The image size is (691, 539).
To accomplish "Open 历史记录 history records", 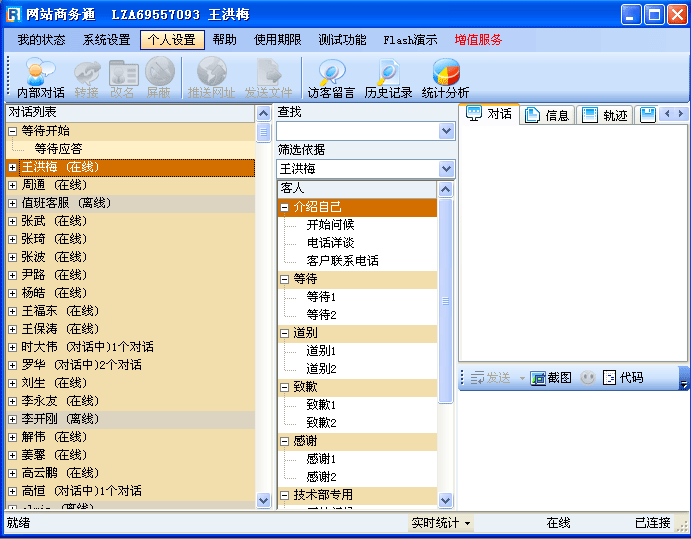I will tap(388, 78).
